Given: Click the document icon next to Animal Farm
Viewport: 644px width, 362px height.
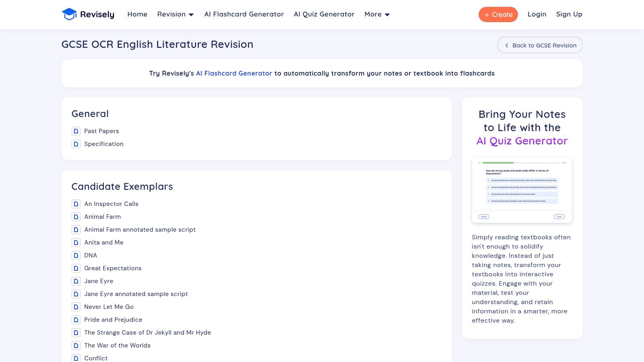Looking at the screenshot, I should coord(76,217).
